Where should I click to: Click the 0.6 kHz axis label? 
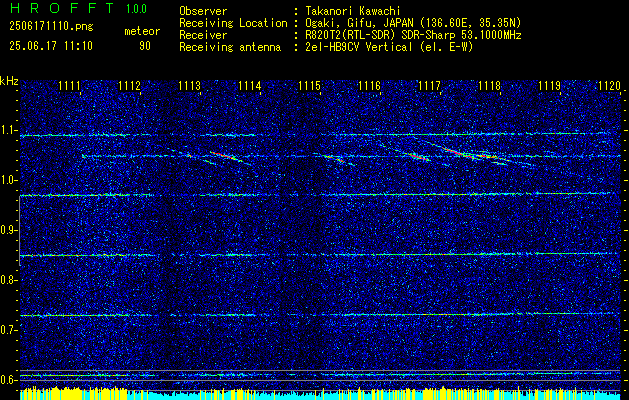(x=8, y=380)
